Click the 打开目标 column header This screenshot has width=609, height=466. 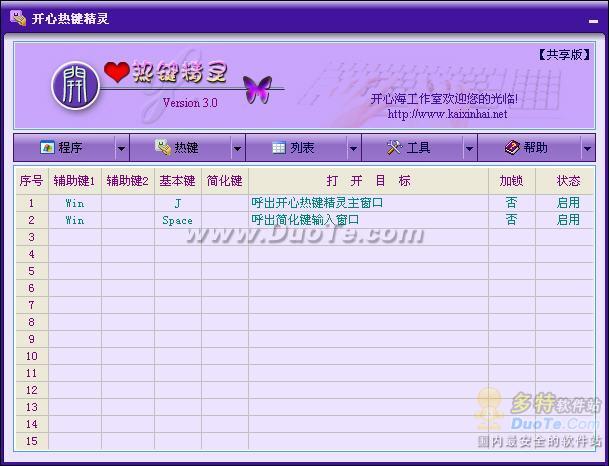tap(368, 181)
